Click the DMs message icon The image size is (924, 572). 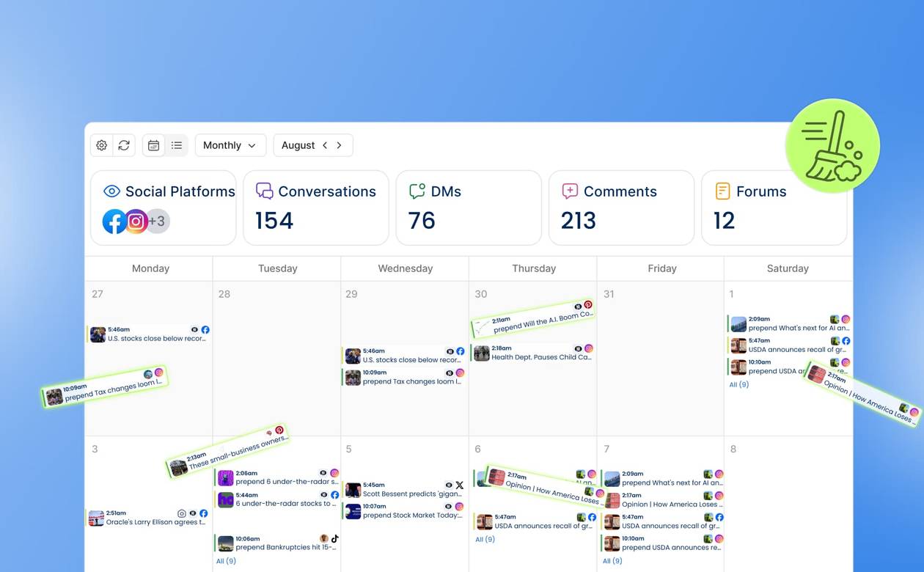[x=417, y=191]
